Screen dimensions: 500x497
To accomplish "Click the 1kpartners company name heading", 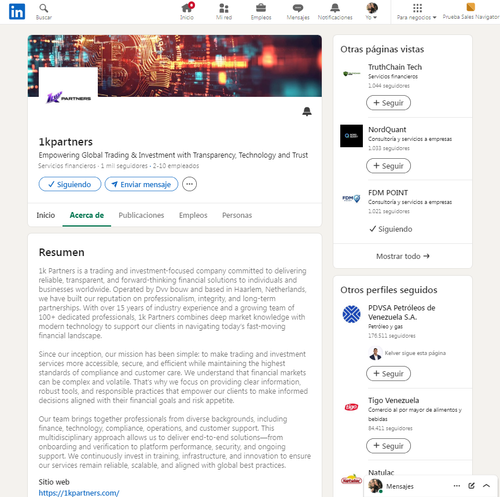I will click(66, 142).
